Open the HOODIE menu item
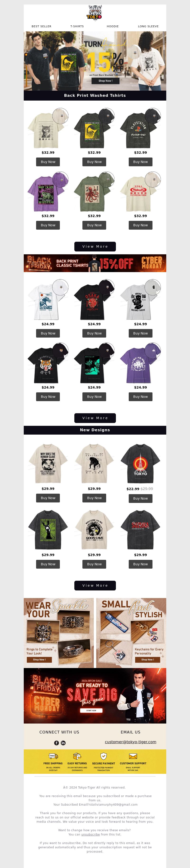 pos(113,26)
